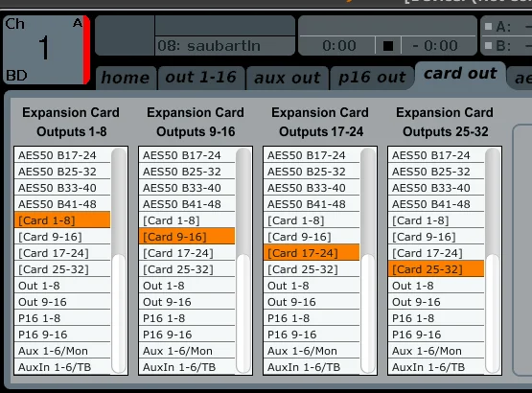Image resolution: width=532 pixels, height=393 pixels.
Task: Open the out 1-16 tab
Action: (201, 78)
